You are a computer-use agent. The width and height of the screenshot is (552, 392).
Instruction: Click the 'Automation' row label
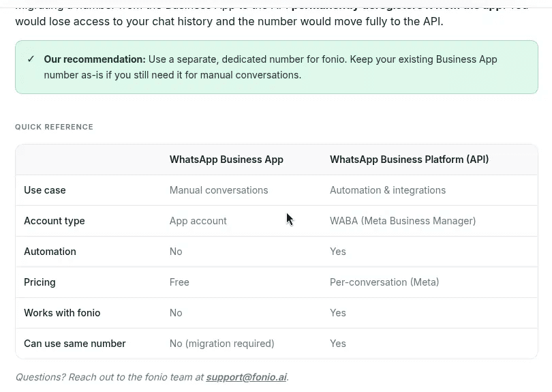[50, 252]
